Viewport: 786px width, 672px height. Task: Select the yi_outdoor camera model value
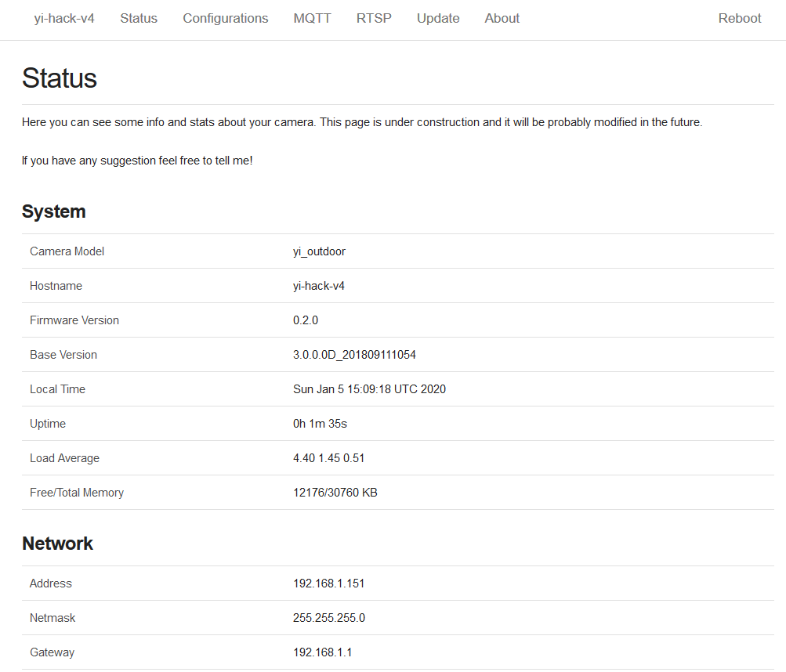click(x=319, y=251)
